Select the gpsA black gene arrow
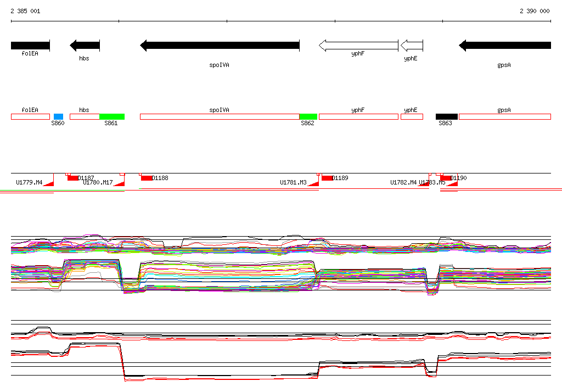 pyautogui.click(x=505, y=46)
